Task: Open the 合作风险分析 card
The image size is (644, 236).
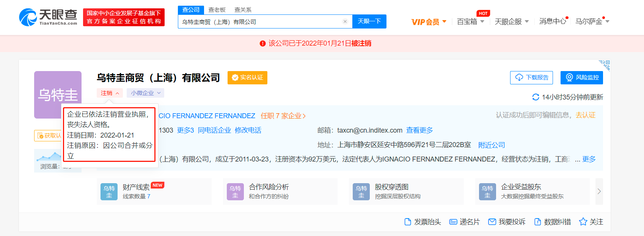Action: pyautogui.click(x=280, y=192)
